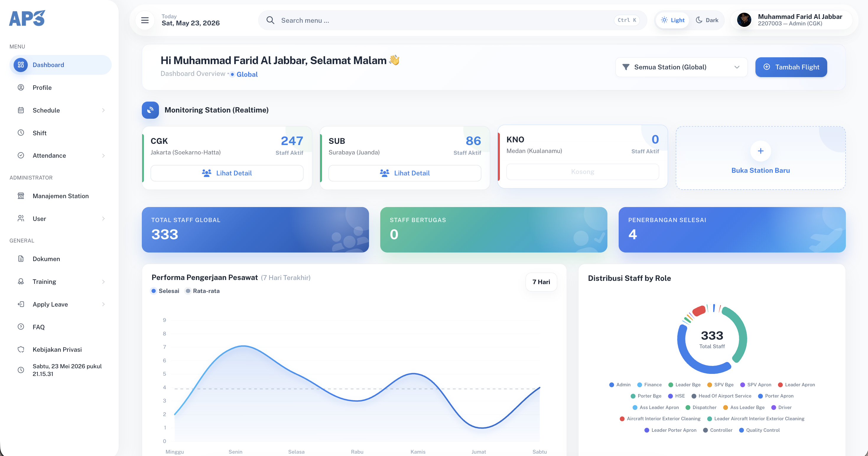The width and height of the screenshot is (868, 456).
Task: Open the Manajemen Station menu item
Action: click(x=60, y=196)
